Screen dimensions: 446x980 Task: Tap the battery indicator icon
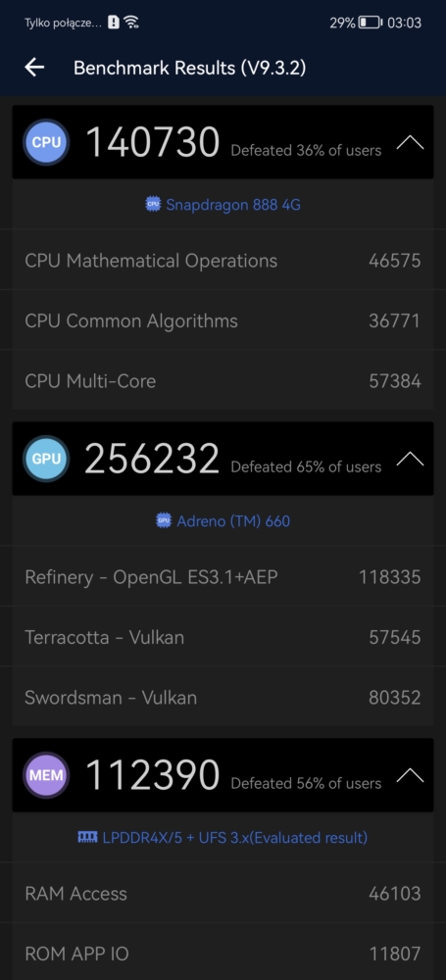[371, 24]
